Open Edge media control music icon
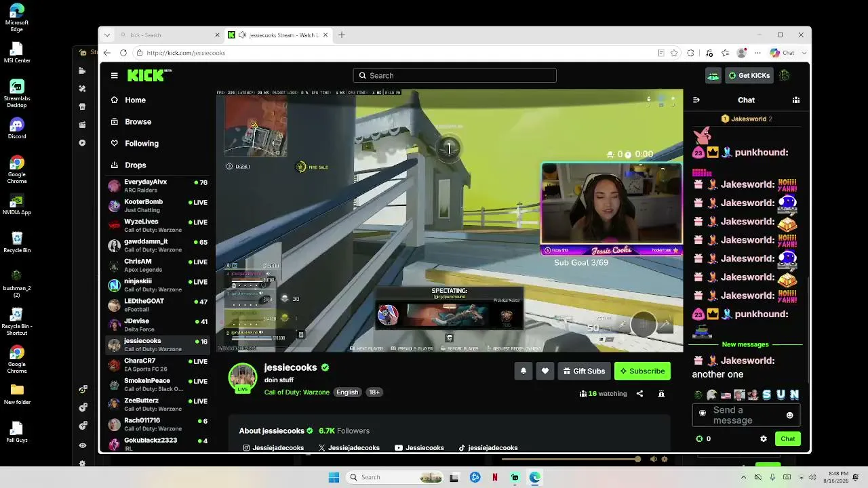868x488 pixels. click(709, 53)
